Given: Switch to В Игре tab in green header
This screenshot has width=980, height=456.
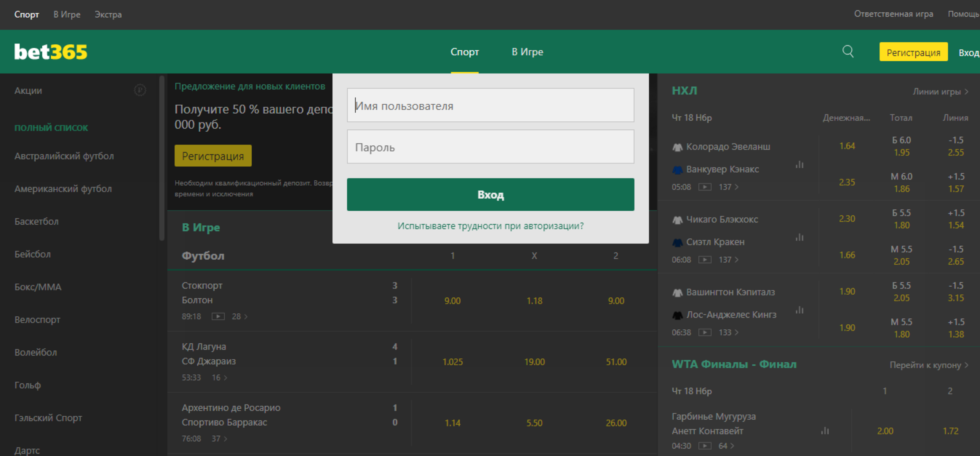Looking at the screenshot, I should (527, 52).
